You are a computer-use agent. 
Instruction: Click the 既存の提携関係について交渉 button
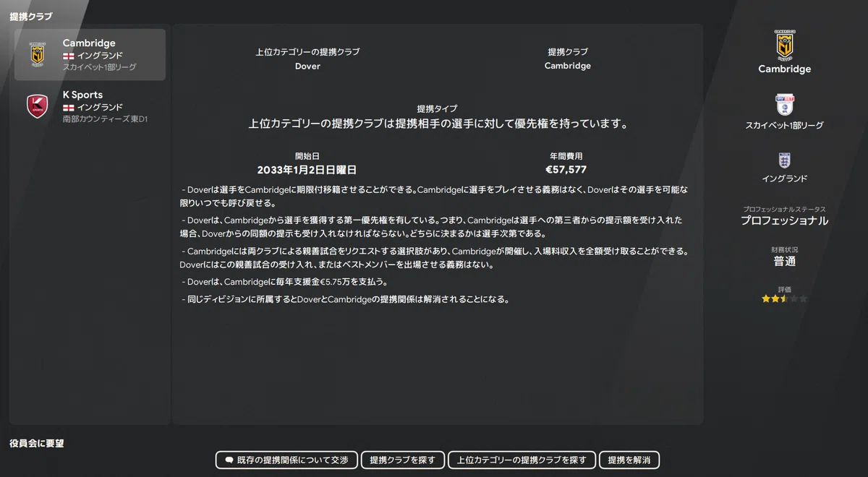(x=286, y=460)
